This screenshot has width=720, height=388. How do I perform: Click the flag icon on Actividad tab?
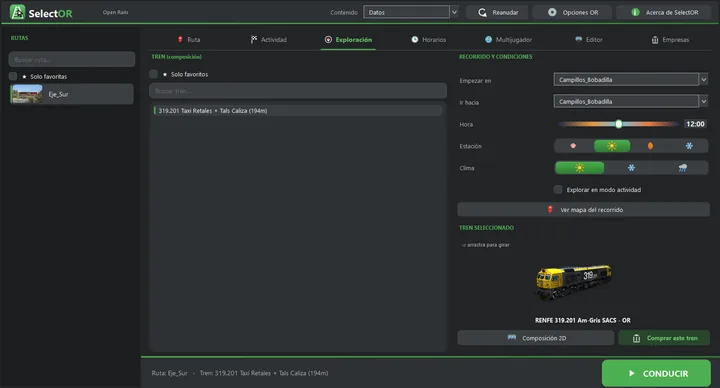[x=253, y=39]
